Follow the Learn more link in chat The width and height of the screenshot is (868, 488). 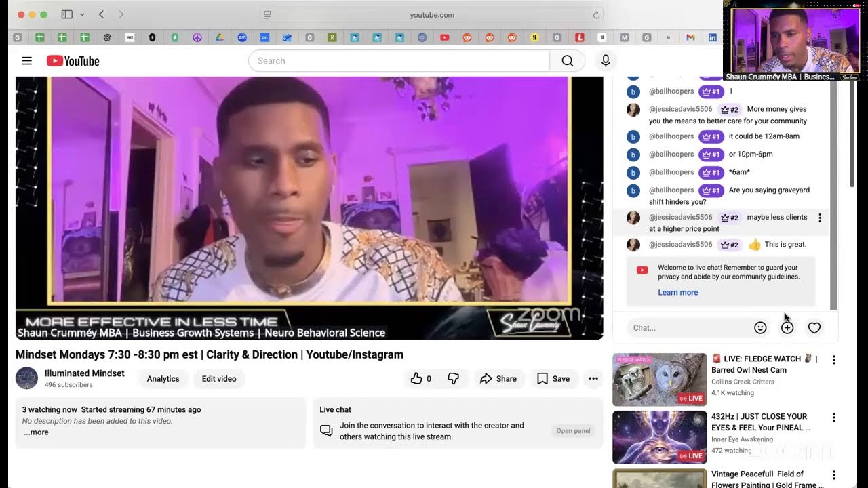tap(678, 293)
